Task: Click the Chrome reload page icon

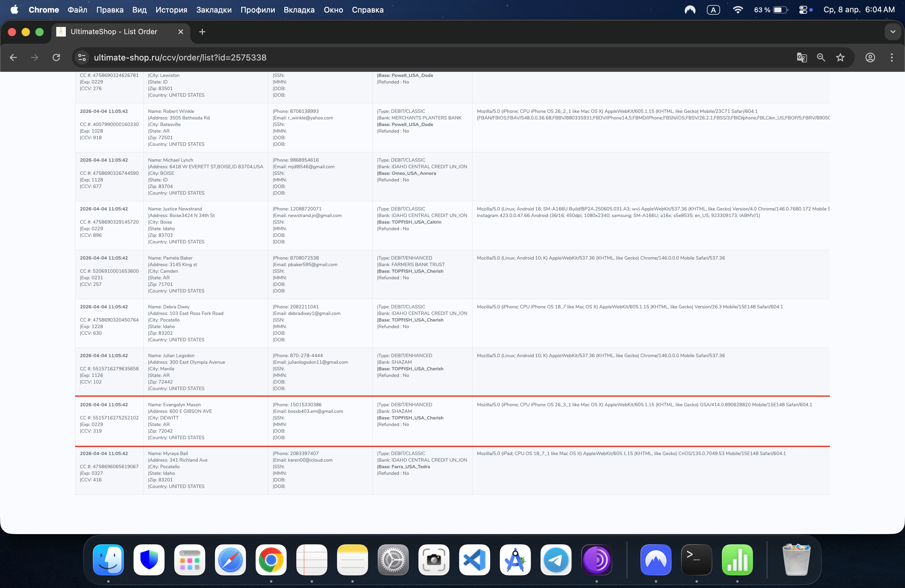Action: (56, 57)
